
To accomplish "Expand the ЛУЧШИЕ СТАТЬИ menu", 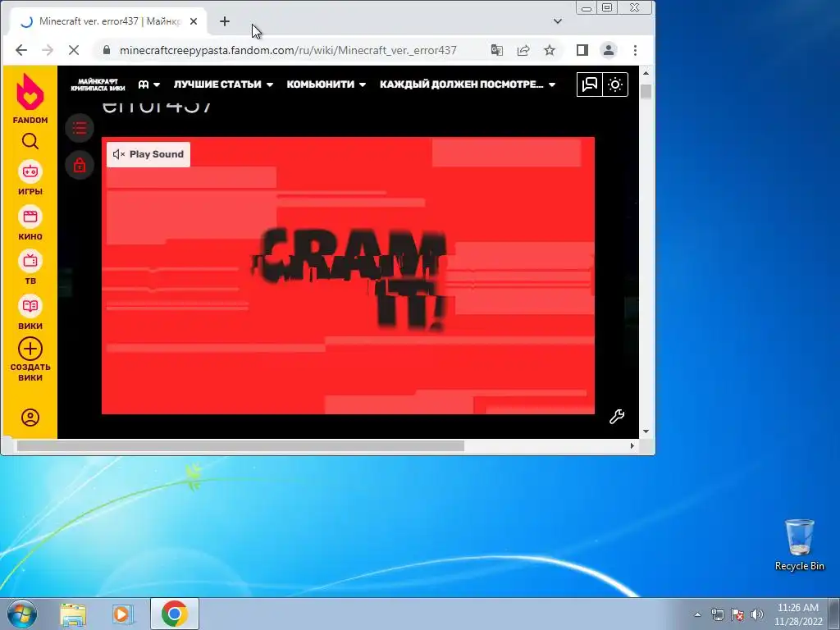I will tap(223, 84).
